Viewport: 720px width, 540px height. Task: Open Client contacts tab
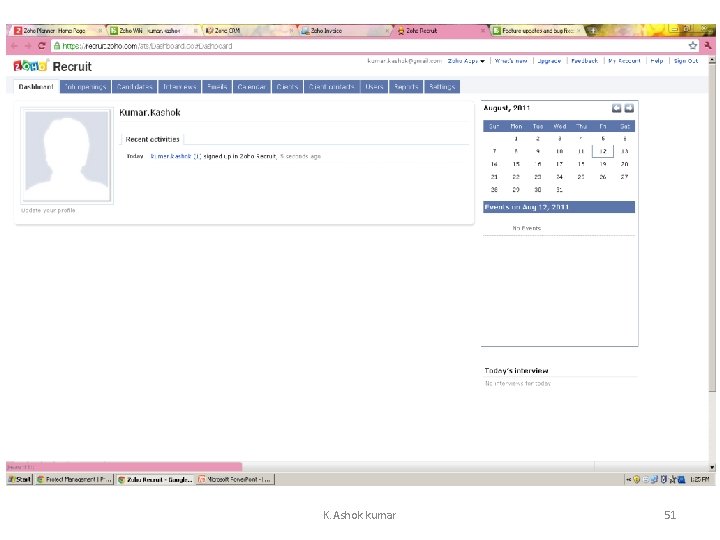332,86
